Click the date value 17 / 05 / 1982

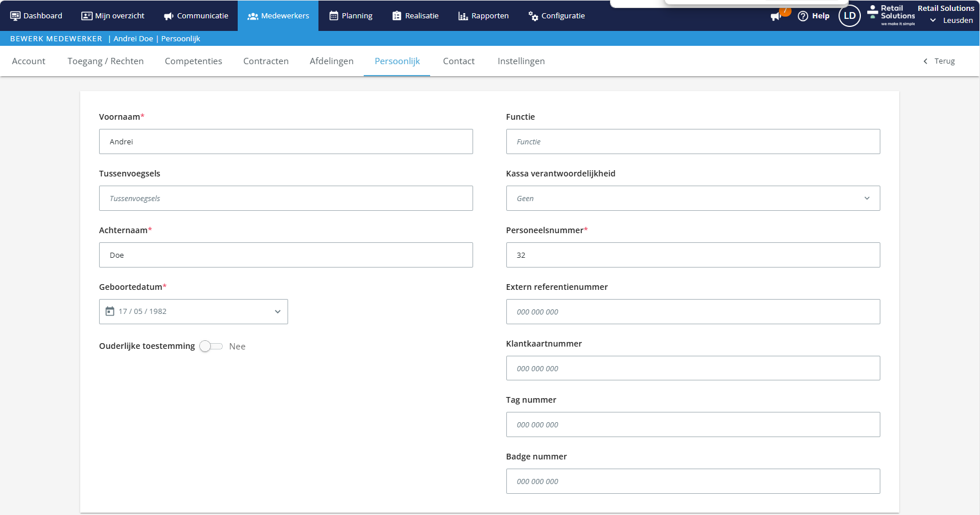143,312
